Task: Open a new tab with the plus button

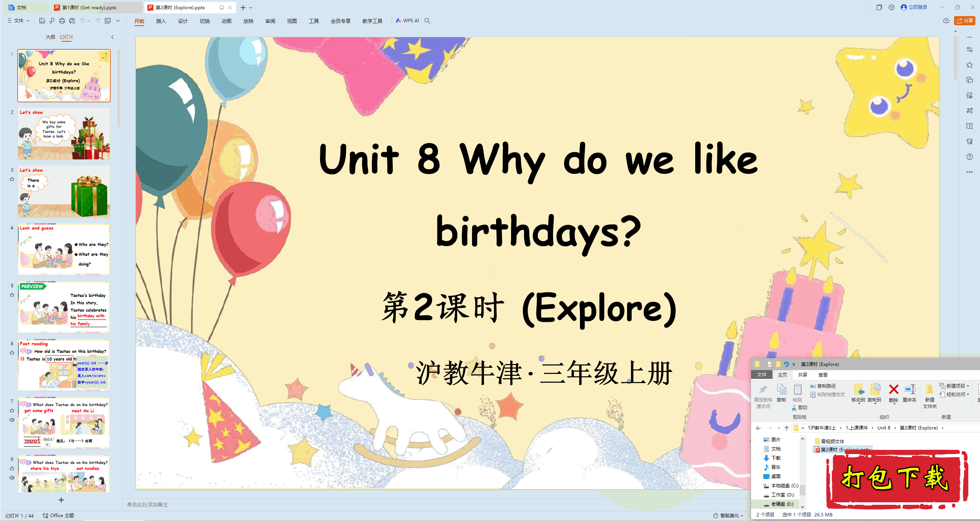Action: (x=243, y=8)
